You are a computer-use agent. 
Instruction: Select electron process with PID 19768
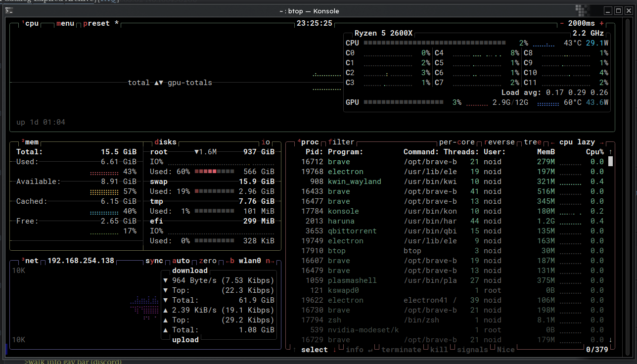pos(453,172)
